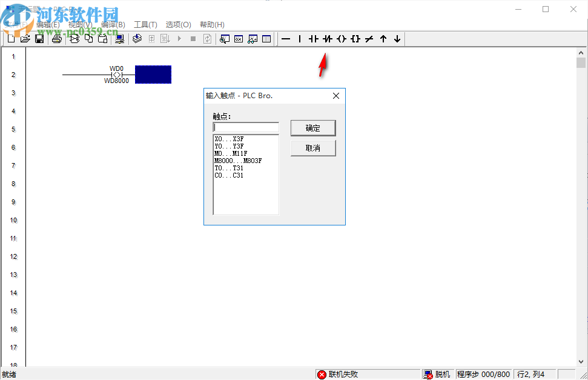Open the 编译(B) menu
Image resolution: width=588 pixels, height=380 pixels.
113,25
